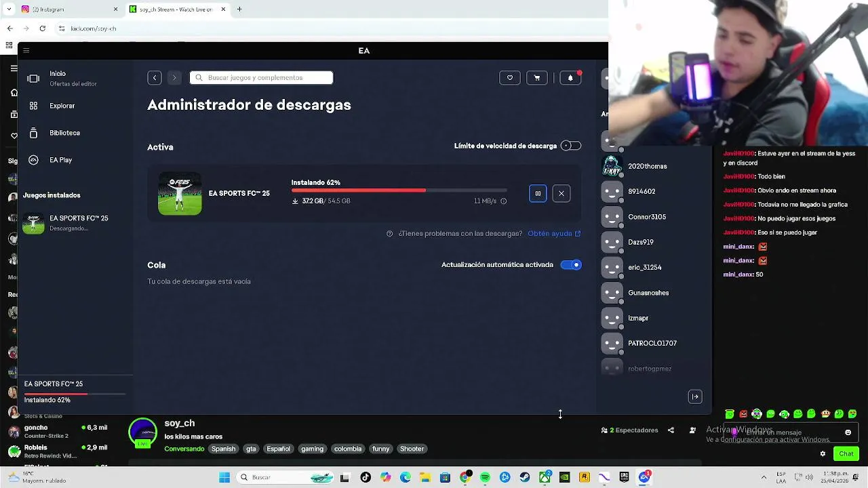The width and height of the screenshot is (868, 488).
Task: Open EA Play in sidebar
Action: coord(60,160)
